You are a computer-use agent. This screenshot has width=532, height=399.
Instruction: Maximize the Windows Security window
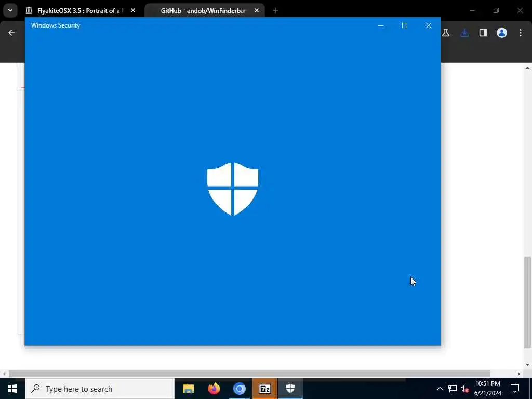pyautogui.click(x=404, y=25)
